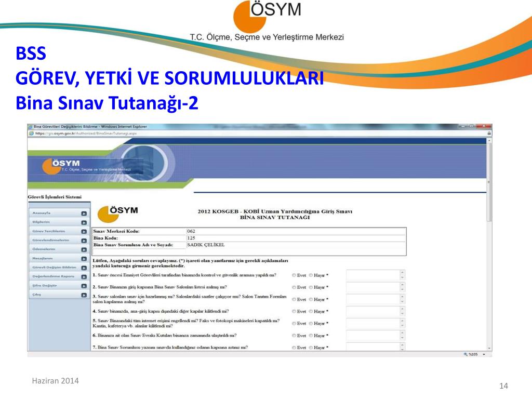The width and height of the screenshot is (532, 399).
Task: Click the name SADIK ÇELİKEL
Action: (206, 245)
